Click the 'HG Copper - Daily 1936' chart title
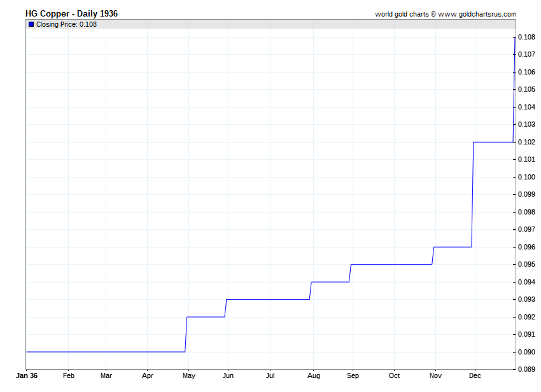This screenshot has height=392, width=541. [71, 14]
